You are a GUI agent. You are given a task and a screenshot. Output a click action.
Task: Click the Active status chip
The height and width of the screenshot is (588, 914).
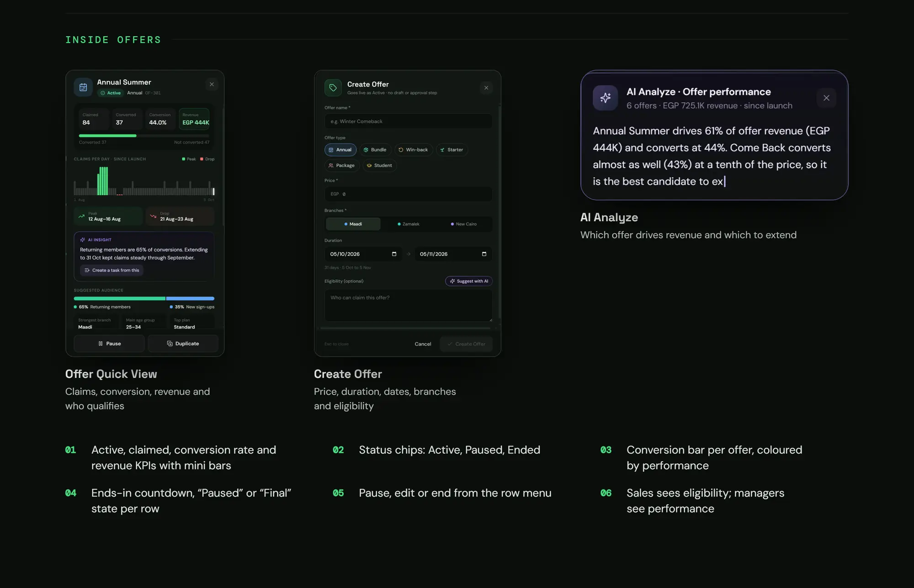coord(111,93)
